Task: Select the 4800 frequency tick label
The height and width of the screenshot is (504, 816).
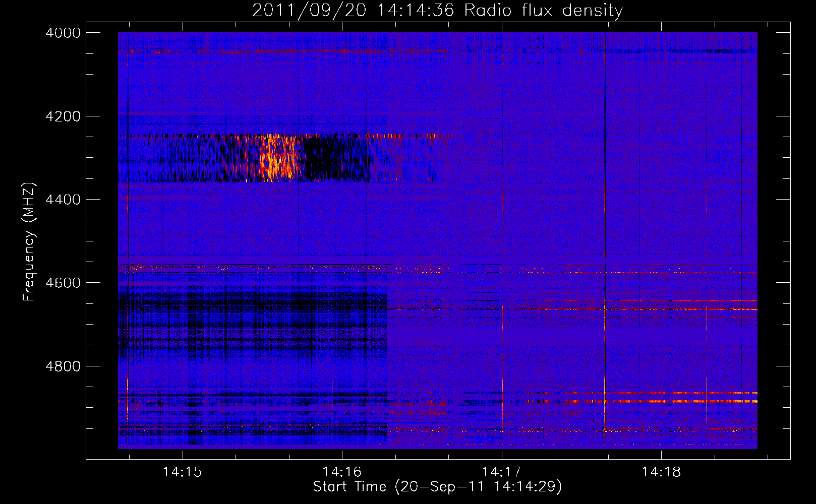Action: [x=63, y=366]
